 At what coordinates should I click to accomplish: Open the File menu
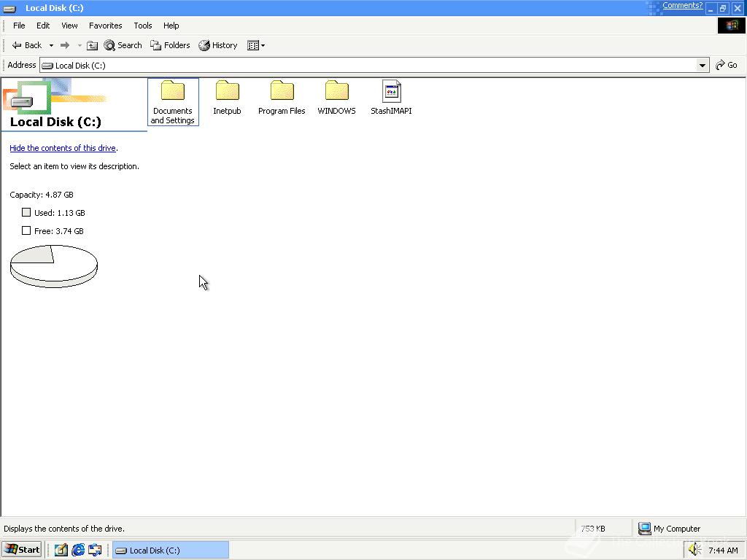(x=19, y=26)
